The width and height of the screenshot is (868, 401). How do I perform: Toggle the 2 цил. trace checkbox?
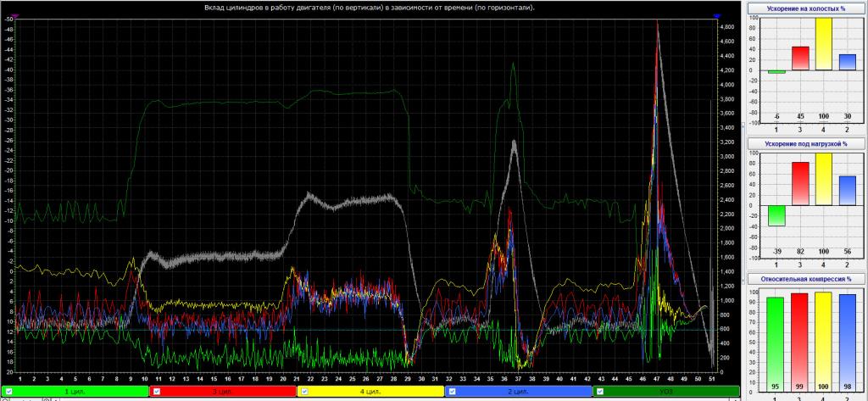(453, 392)
